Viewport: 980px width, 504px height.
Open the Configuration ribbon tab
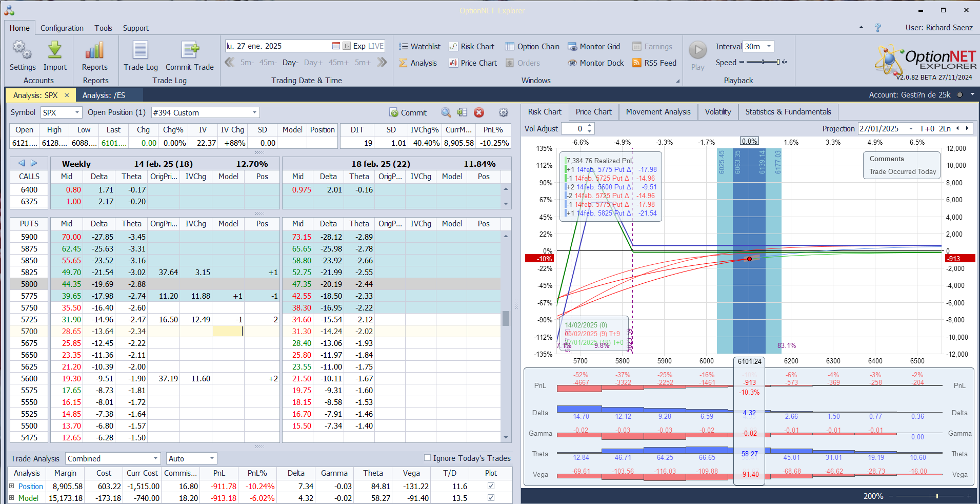pyautogui.click(x=62, y=28)
